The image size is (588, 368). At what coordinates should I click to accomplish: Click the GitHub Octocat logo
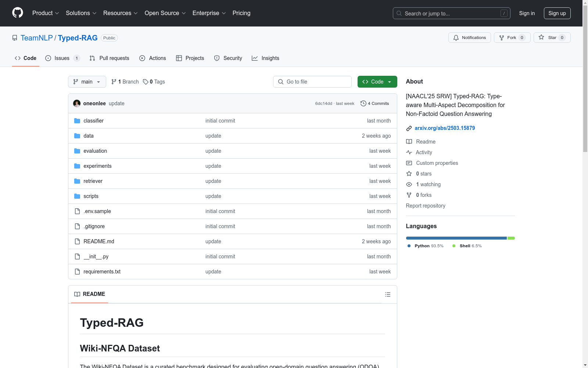pyautogui.click(x=18, y=13)
